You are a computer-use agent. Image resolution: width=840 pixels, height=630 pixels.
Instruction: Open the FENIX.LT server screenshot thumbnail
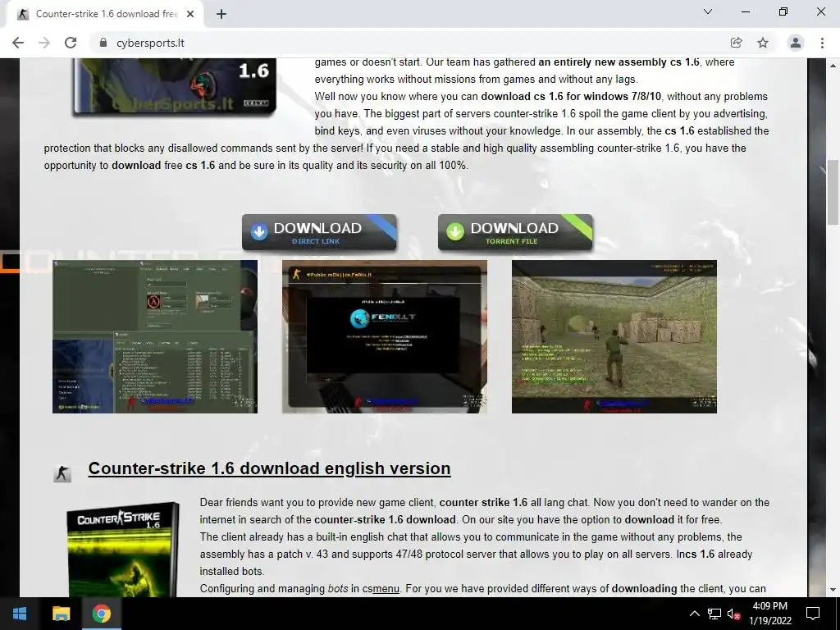385,336
